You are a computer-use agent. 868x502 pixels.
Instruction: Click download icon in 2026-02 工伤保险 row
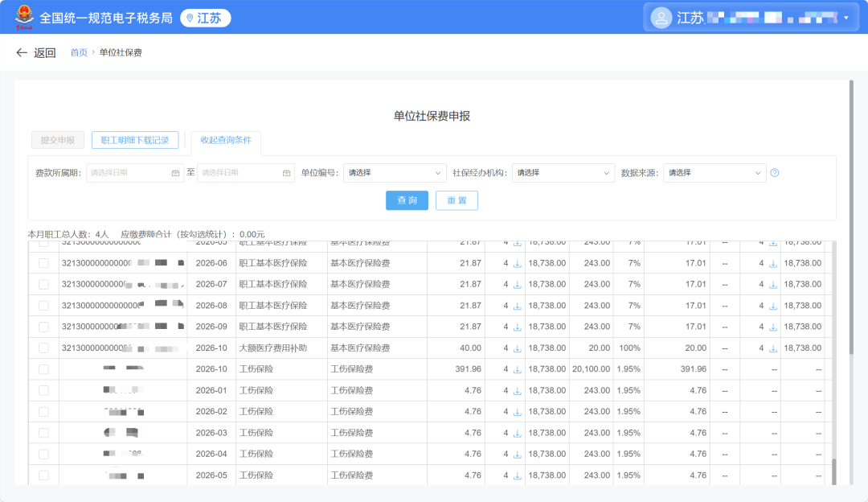pyautogui.click(x=517, y=412)
